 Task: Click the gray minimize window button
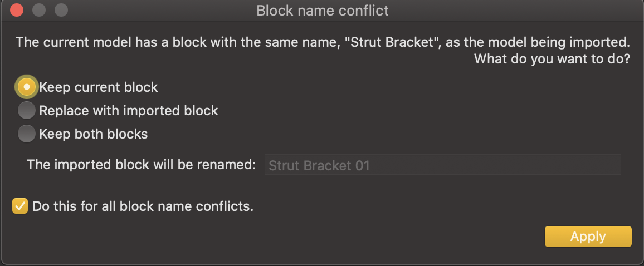[x=38, y=10]
